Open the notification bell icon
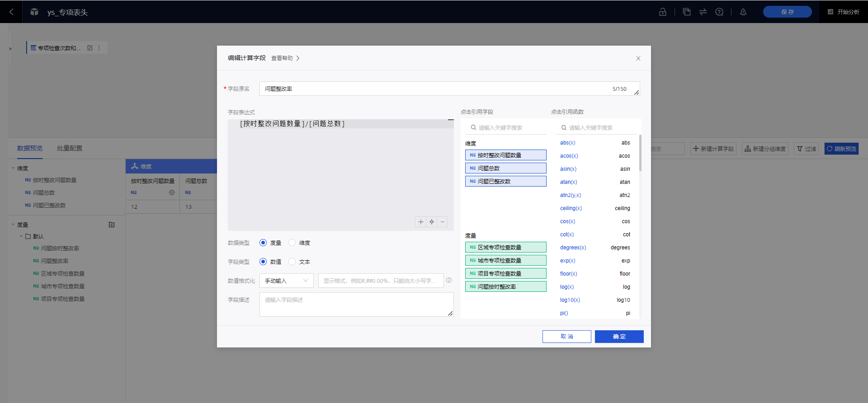The width and height of the screenshot is (868, 403). click(743, 12)
